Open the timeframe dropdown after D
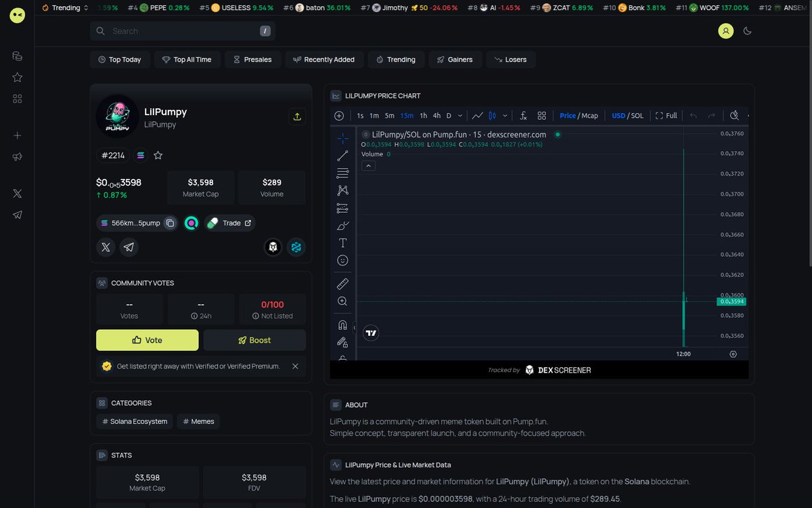This screenshot has width=812, height=508. [x=459, y=116]
